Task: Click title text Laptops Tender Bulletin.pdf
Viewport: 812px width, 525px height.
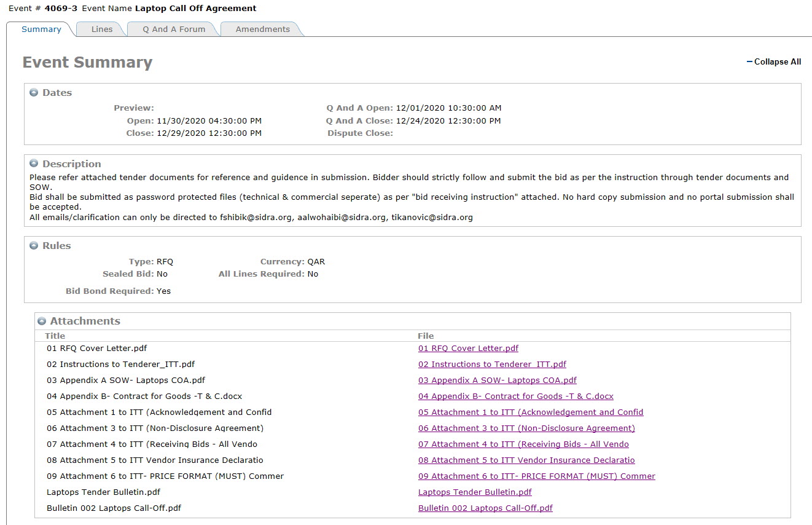Action: coord(103,492)
